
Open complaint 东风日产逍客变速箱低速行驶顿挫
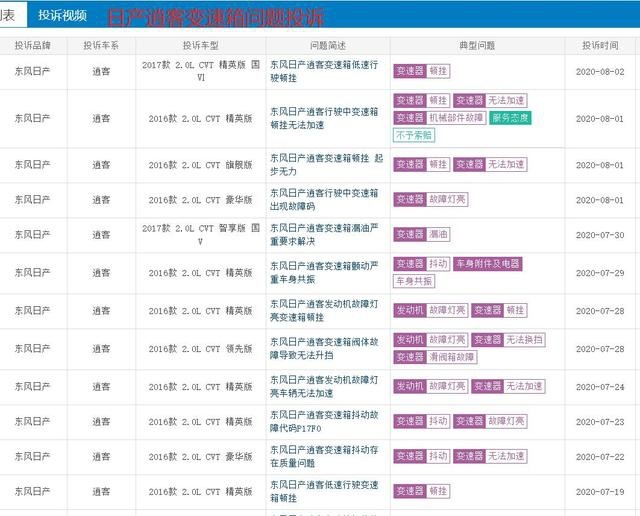point(324,71)
